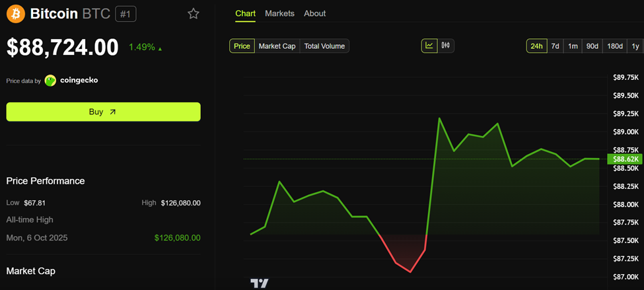Select the Market Cap chart toggle
The image size is (644, 290).
(x=277, y=46)
